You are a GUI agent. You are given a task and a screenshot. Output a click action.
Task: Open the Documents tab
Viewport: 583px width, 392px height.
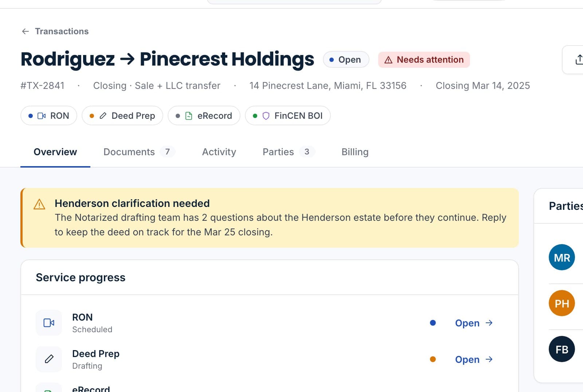[x=139, y=152]
